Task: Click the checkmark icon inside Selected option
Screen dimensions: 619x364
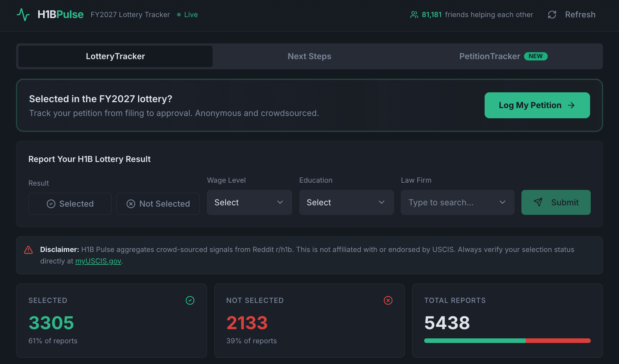Action: 51,204
